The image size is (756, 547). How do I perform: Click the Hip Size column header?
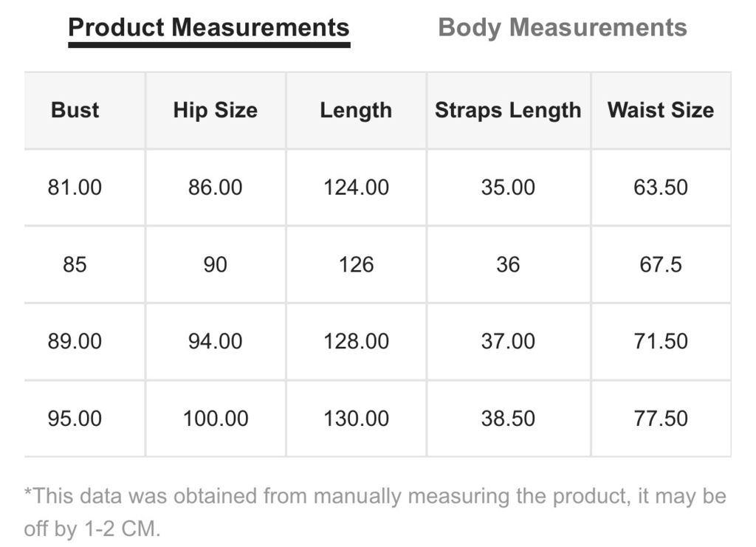tap(216, 110)
